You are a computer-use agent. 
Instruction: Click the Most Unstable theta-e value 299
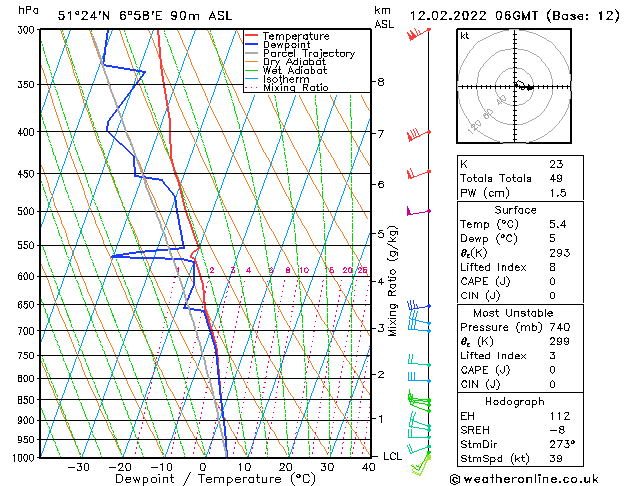tap(560, 341)
